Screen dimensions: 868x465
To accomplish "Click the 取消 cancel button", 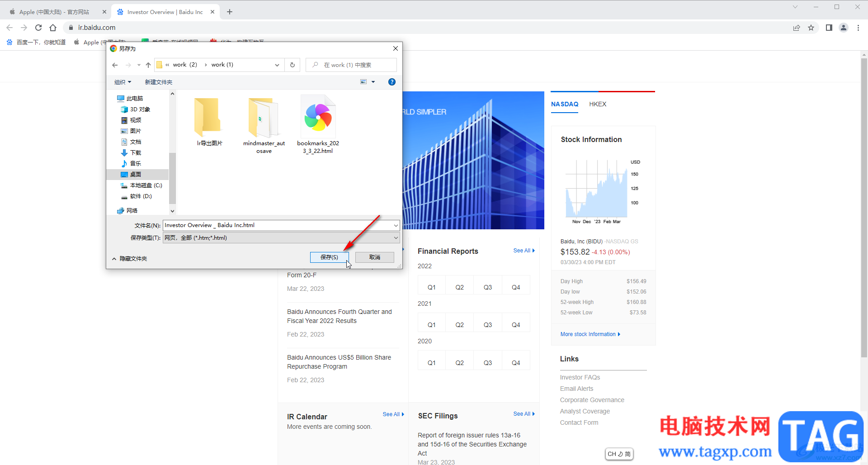I will point(375,257).
